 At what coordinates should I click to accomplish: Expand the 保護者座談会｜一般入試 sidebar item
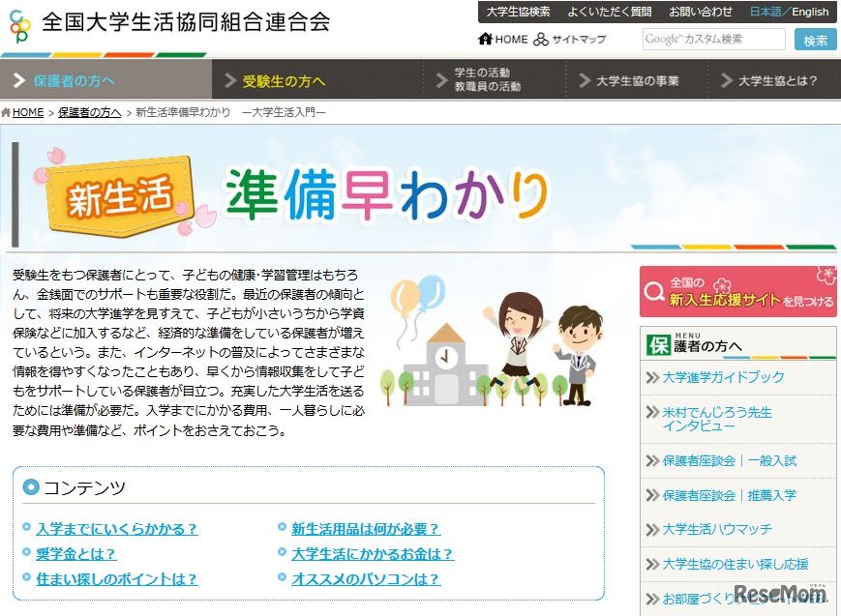[728, 462]
